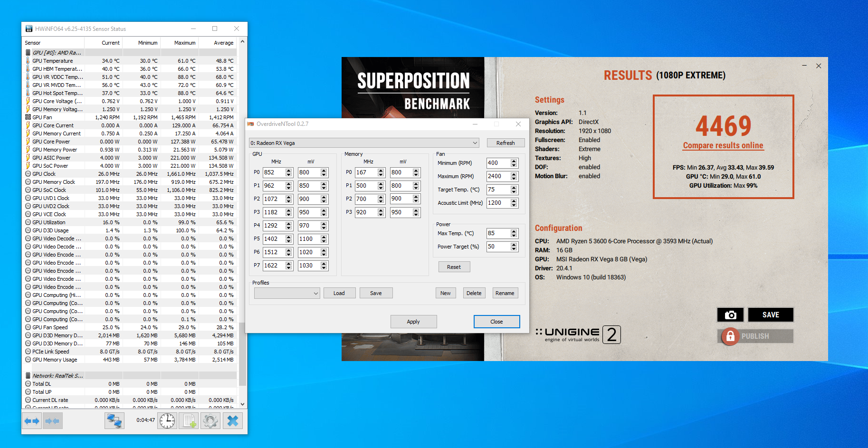Click the Rename profile button
This screenshot has height=448, width=868.
505,293
